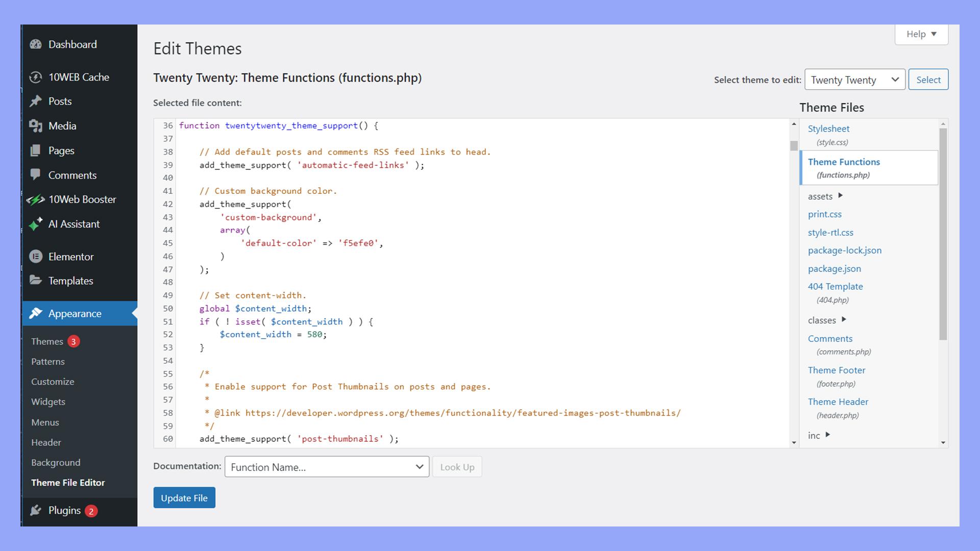The width and height of the screenshot is (980, 551).
Task: Click the Media icon in sidebar
Action: (x=35, y=126)
